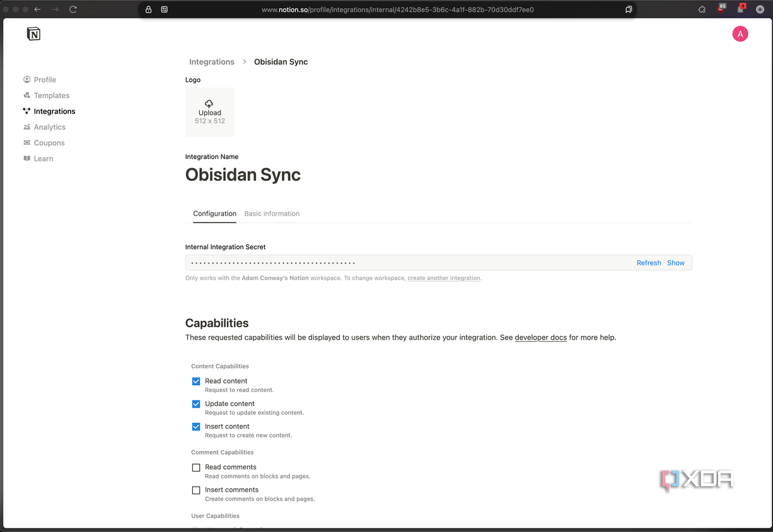773x532 pixels.
Task: Switch to the Basic information tab
Action: (272, 214)
